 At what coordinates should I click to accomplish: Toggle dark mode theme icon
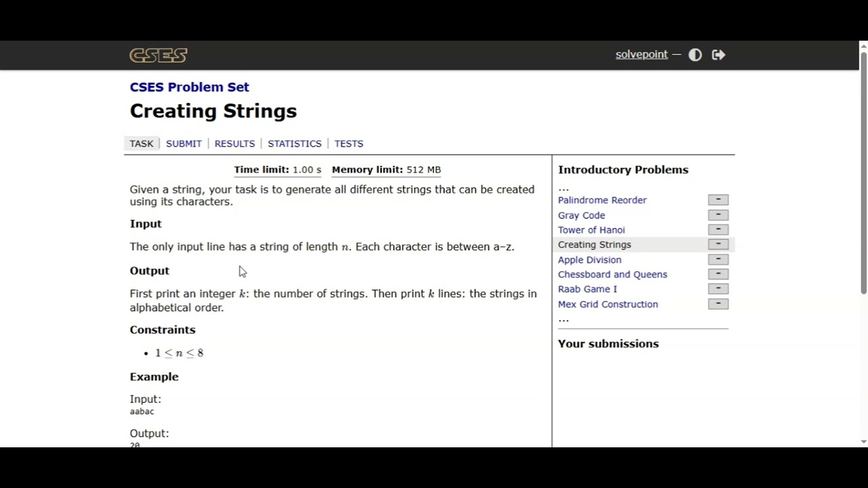click(x=695, y=55)
